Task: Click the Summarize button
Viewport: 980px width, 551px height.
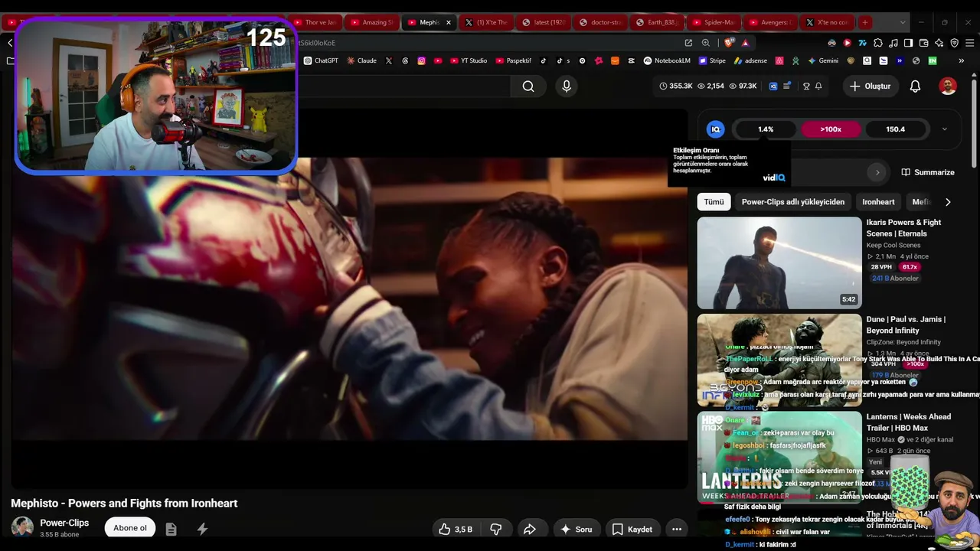Action: pos(928,172)
